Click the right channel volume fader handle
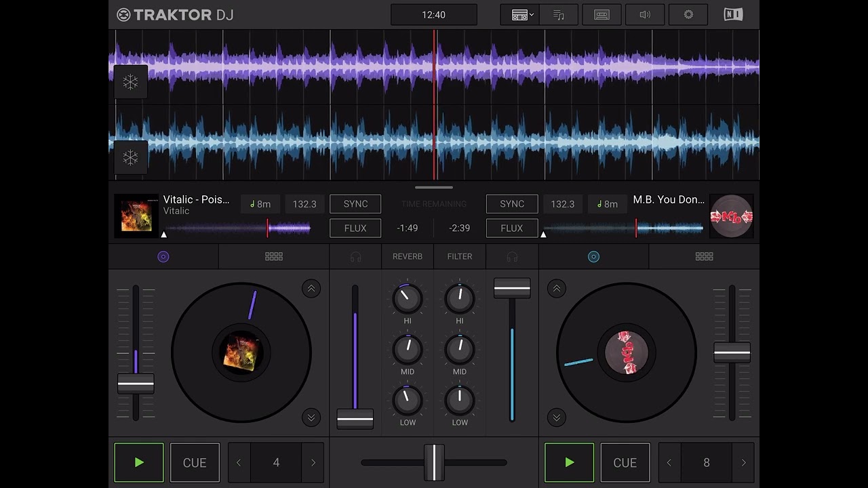The height and width of the screenshot is (488, 868). pos(512,288)
